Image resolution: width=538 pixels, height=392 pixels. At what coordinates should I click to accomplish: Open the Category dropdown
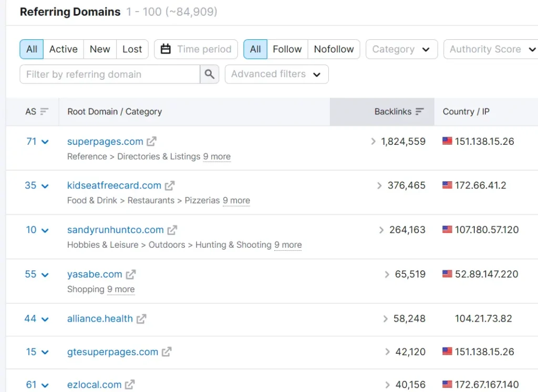(x=401, y=49)
